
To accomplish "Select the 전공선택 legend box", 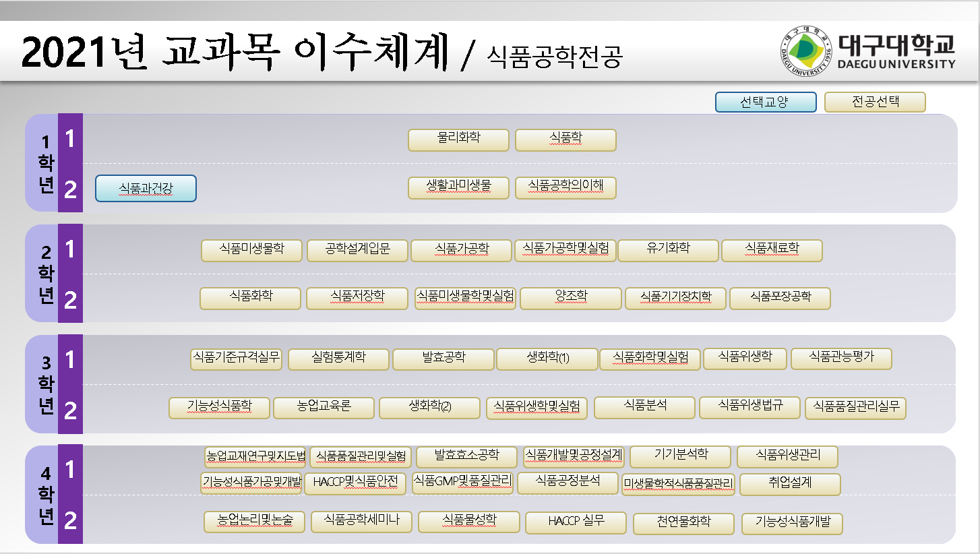I will [x=875, y=102].
